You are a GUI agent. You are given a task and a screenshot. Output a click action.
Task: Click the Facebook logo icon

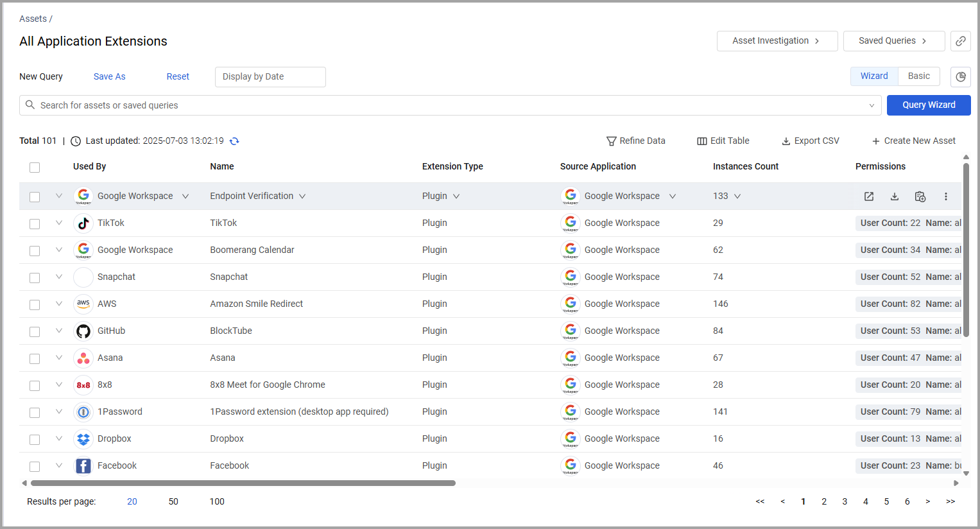(x=83, y=466)
